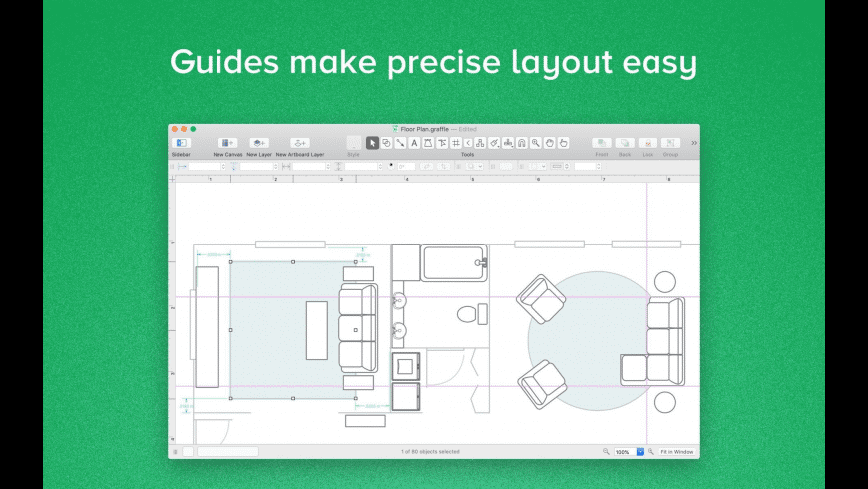Click the Lock toolbar button
Viewport: 868px width, 489px height.
point(648,143)
